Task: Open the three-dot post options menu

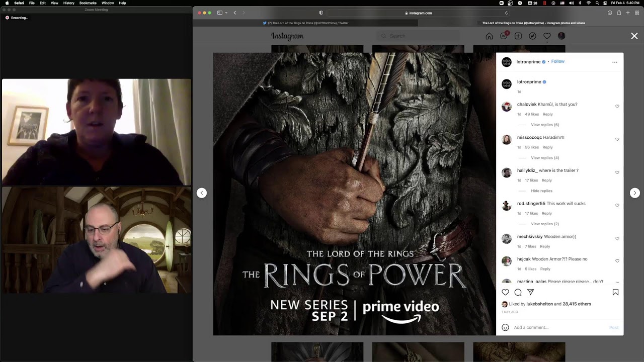Action: tap(615, 62)
